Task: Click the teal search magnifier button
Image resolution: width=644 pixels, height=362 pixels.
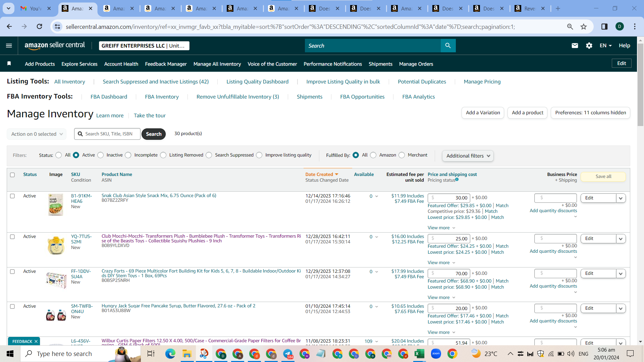Action: [x=448, y=46]
